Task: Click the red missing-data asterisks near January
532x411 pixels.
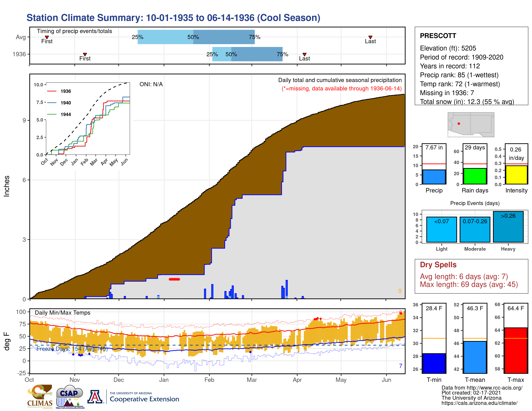Action: [x=174, y=279]
